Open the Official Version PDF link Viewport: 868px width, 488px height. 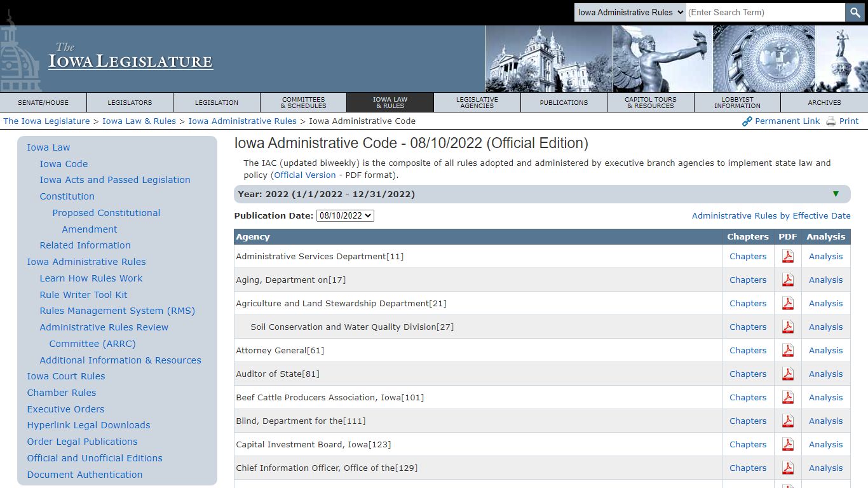pyautogui.click(x=305, y=175)
